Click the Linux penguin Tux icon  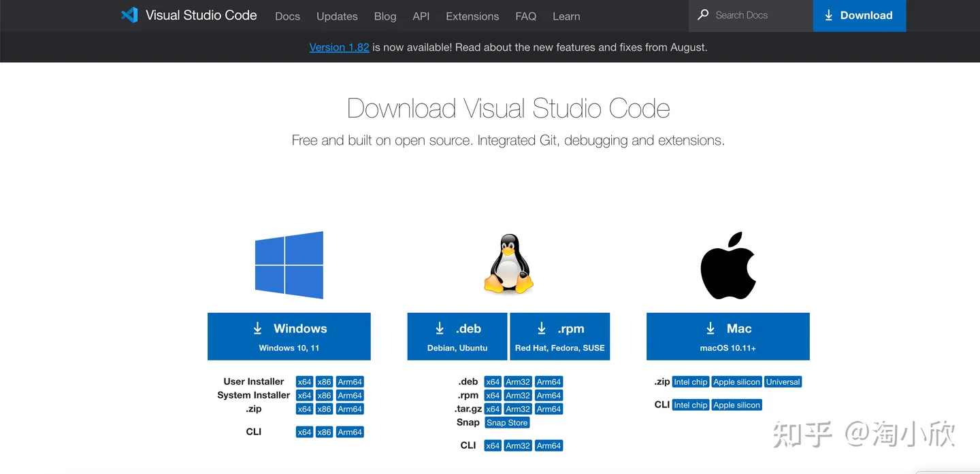(508, 265)
